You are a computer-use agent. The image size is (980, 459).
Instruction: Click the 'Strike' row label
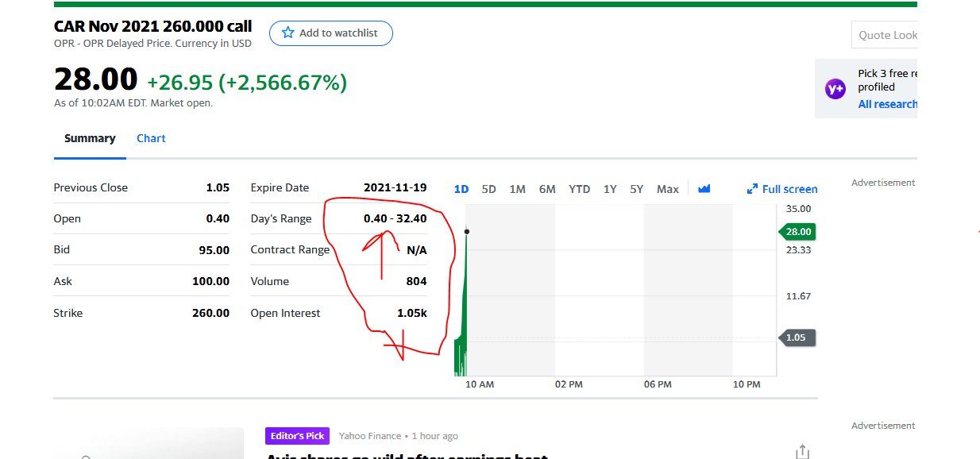(x=68, y=313)
